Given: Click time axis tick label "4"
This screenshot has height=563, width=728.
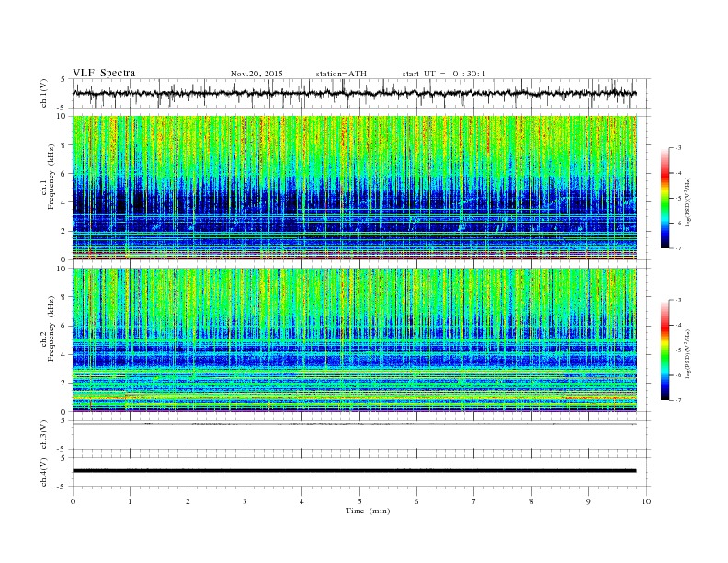Looking at the screenshot, I should click(x=301, y=501).
